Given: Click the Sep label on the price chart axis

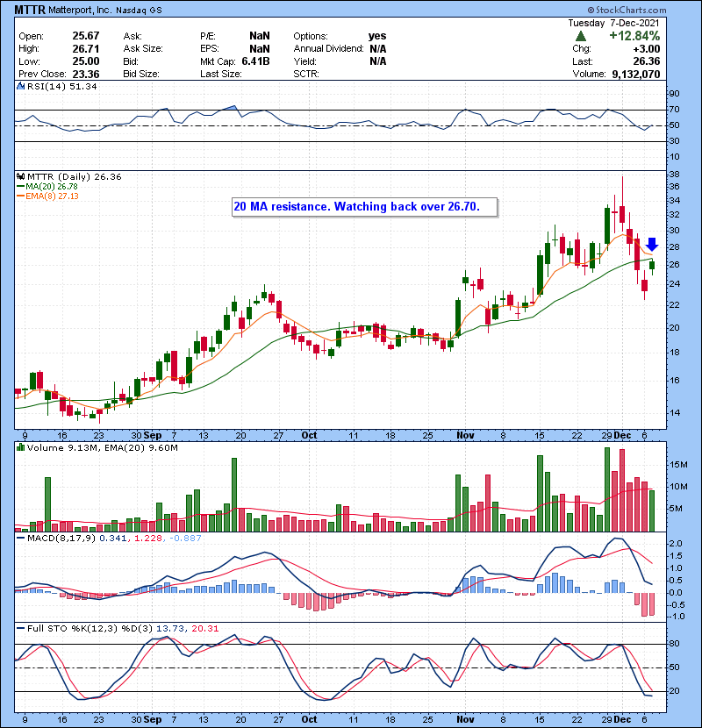Looking at the screenshot, I should (153, 436).
